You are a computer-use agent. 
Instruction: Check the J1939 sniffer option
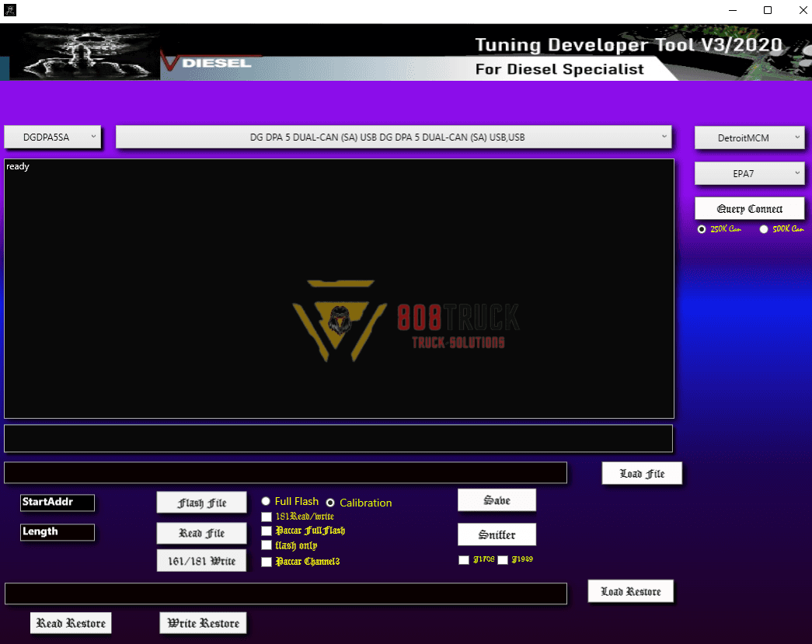point(503,559)
